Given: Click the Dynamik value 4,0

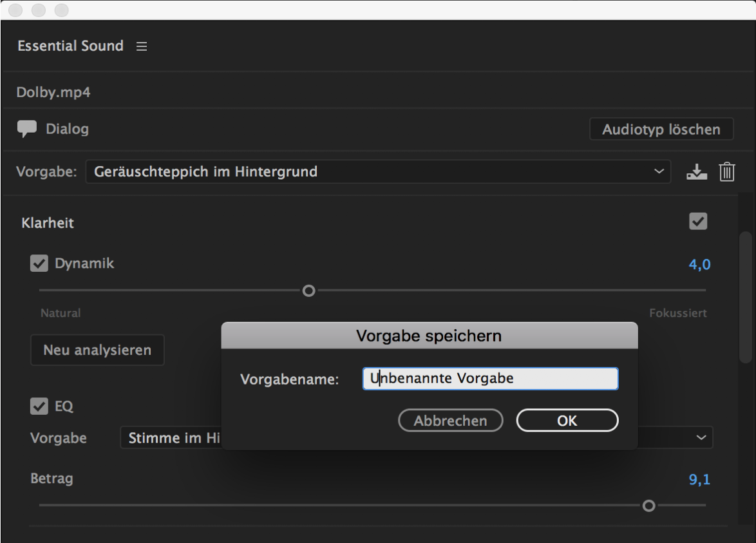Looking at the screenshot, I should click(699, 264).
